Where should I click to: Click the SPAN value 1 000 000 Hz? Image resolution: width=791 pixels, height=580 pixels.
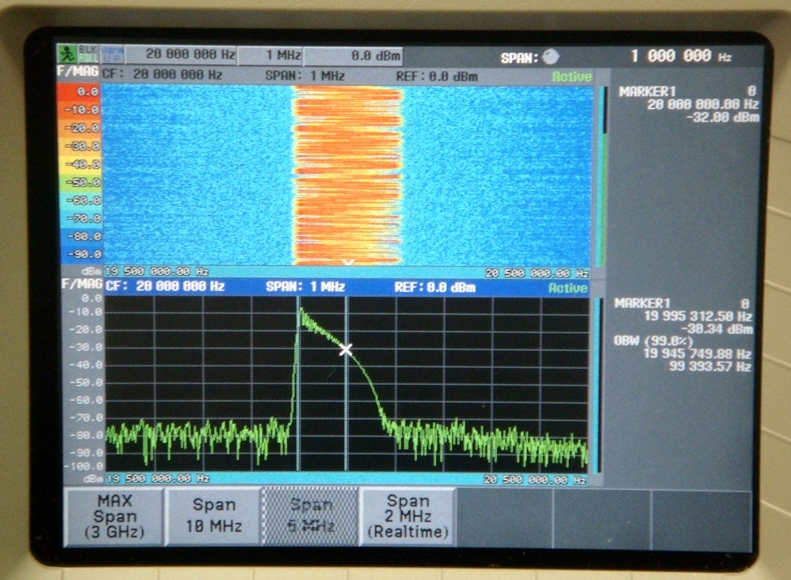pyautogui.click(x=681, y=56)
